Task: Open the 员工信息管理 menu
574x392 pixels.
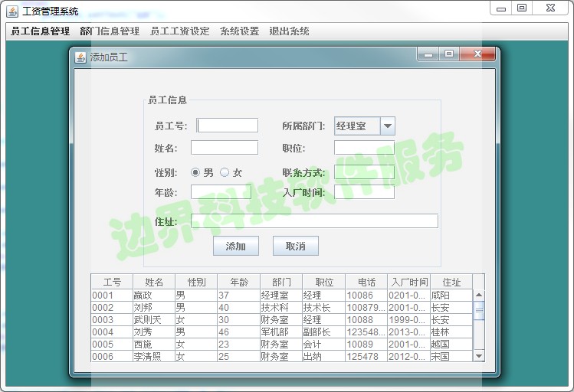Action: tap(41, 31)
